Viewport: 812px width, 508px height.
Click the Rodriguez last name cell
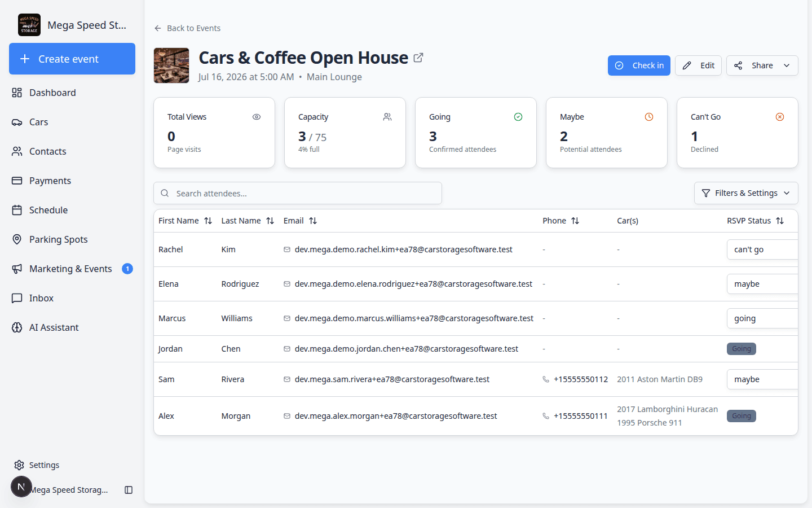240,284
